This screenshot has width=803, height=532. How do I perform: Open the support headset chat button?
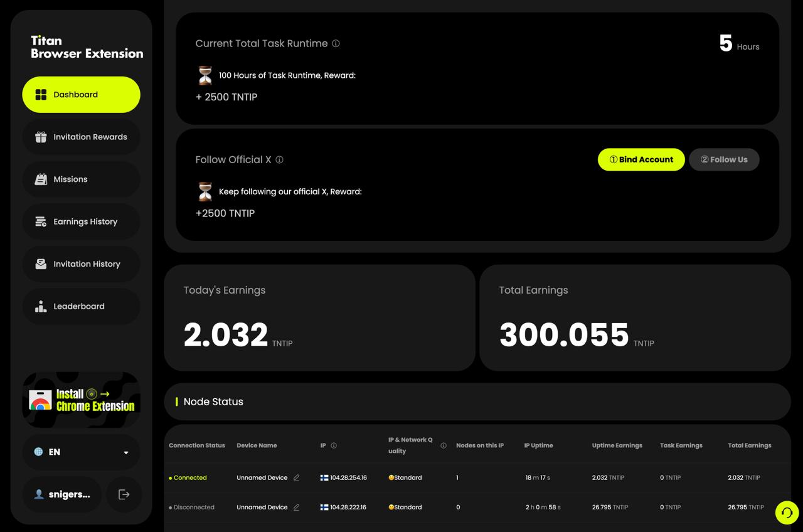click(787, 513)
